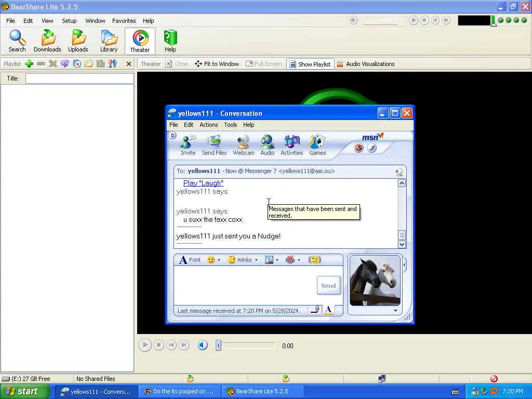Click the top toolbar volume slider

tap(380, 21)
